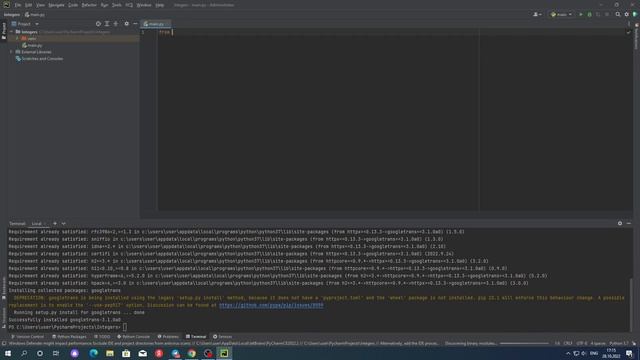This screenshot has width=640, height=360.
Task: Open Google Chrome from taskbar
Action: (191, 353)
